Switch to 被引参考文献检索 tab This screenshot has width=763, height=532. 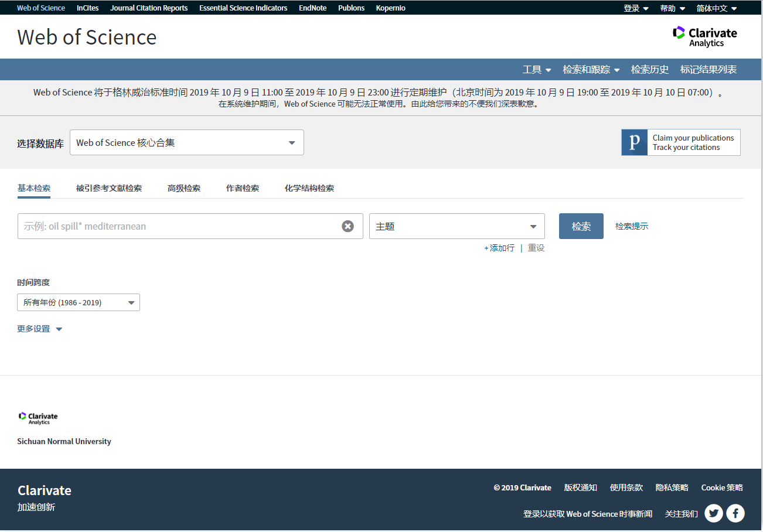109,188
